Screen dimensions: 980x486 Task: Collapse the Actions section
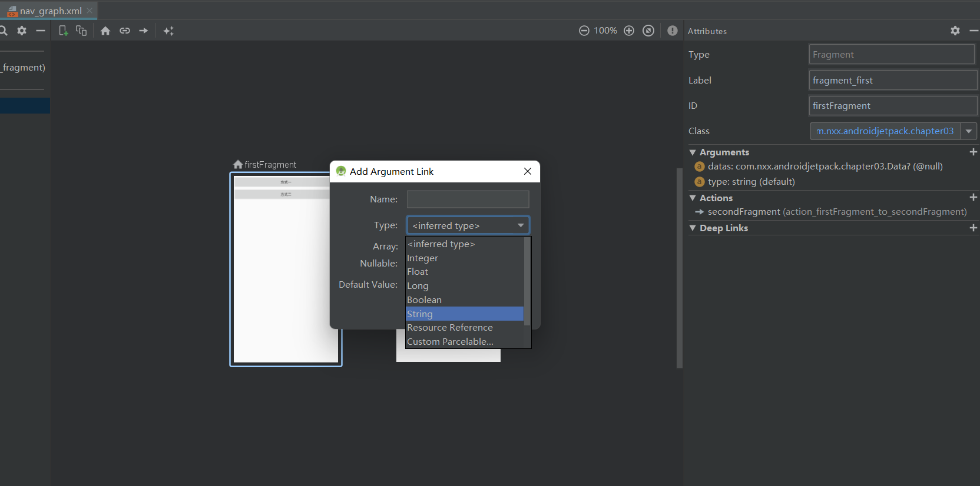coord(693,198)
